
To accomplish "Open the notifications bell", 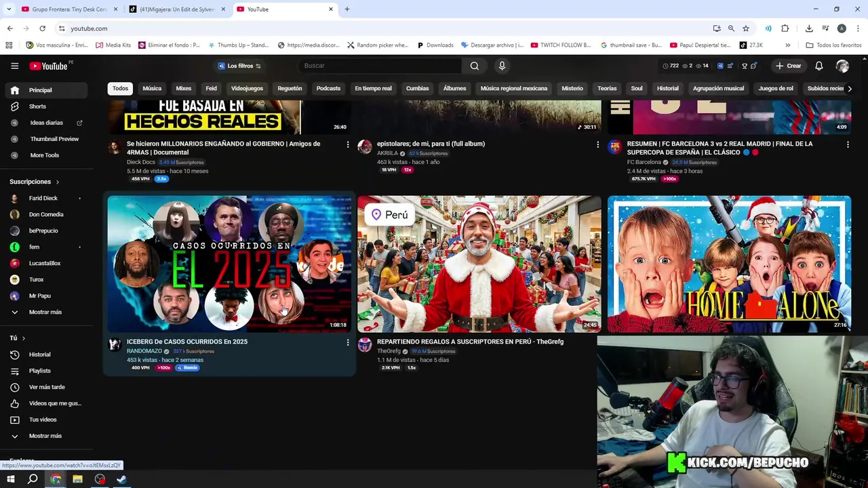I will point(818,66).
